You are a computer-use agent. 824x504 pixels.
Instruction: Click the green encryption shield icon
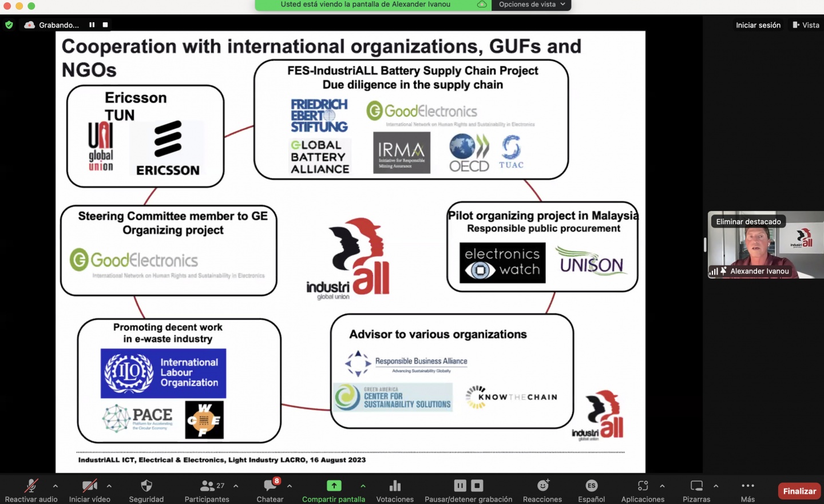click(x=9, y=25)
